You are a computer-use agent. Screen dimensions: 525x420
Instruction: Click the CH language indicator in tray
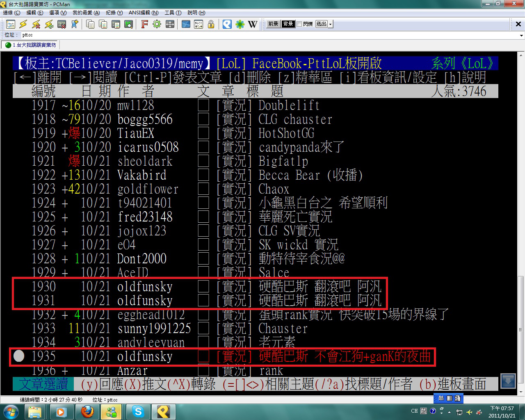[x=414, y=411]
